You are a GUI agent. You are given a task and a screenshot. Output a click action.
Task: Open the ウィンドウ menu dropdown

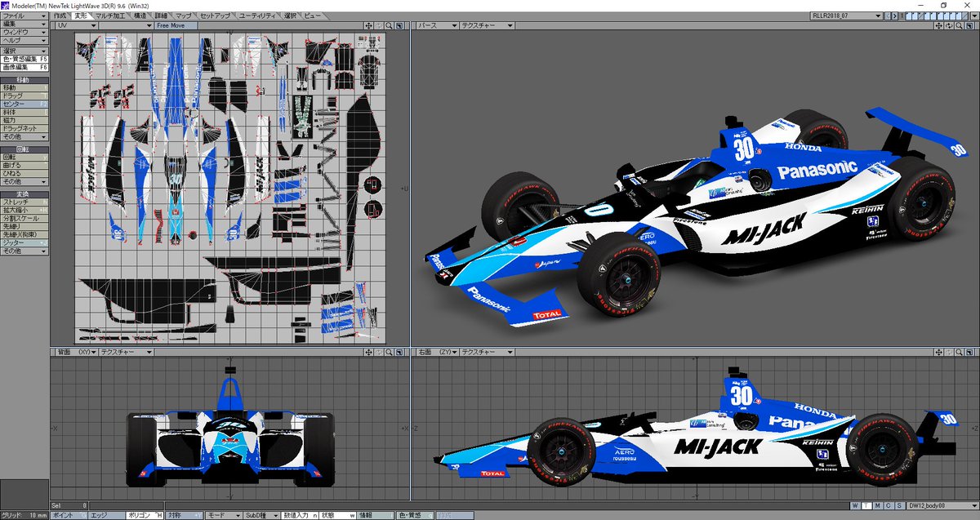(24, 32)
